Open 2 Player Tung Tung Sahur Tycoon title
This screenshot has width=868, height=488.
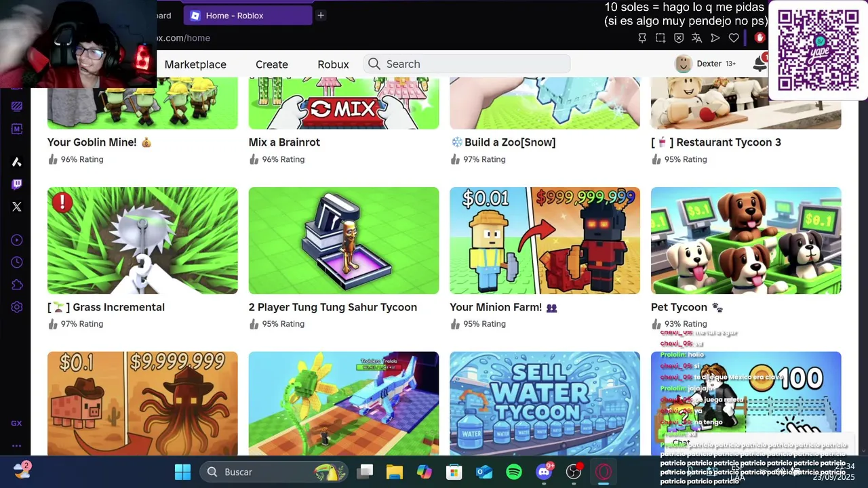pos(333,307)
